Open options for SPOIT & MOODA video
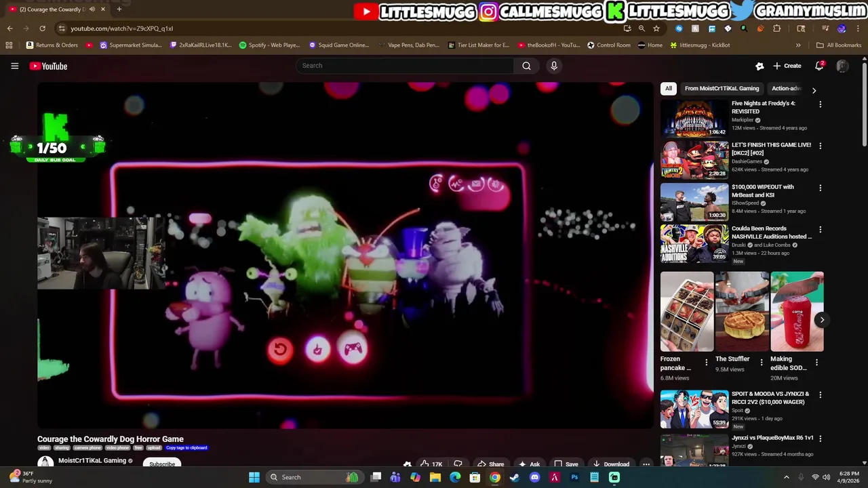Image resolution: width=868 pixels, height=488 pixels. pos(820,394)
